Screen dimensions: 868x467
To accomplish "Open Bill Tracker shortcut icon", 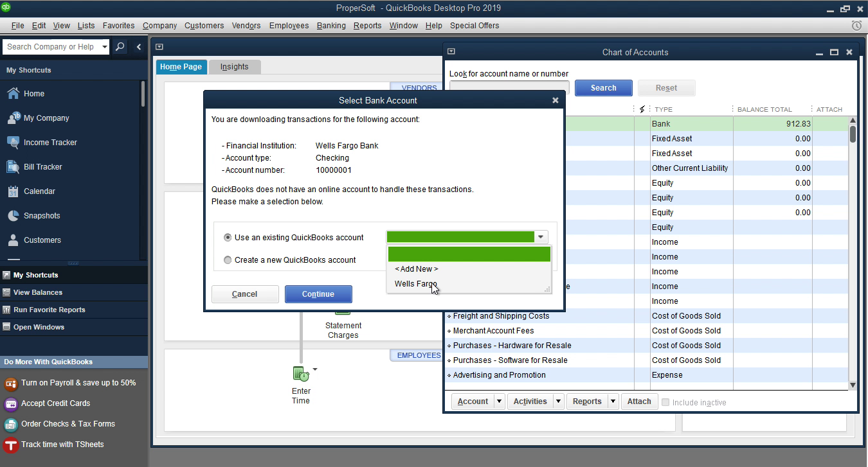I will tap(14, 167).
